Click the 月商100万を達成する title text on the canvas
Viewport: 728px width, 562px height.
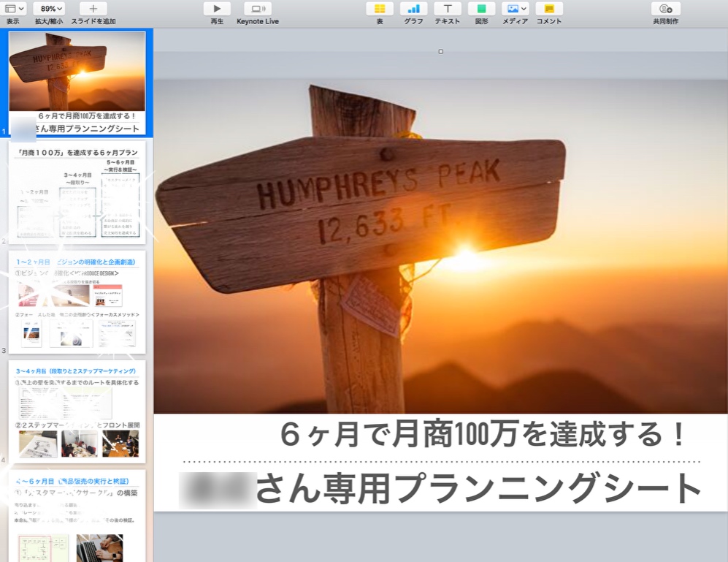click(x=482, y=436)
